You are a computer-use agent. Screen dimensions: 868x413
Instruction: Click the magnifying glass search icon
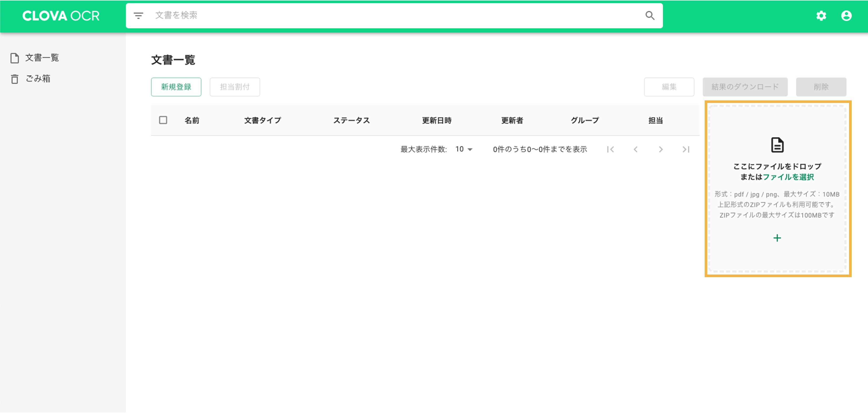tap(650, 16)
